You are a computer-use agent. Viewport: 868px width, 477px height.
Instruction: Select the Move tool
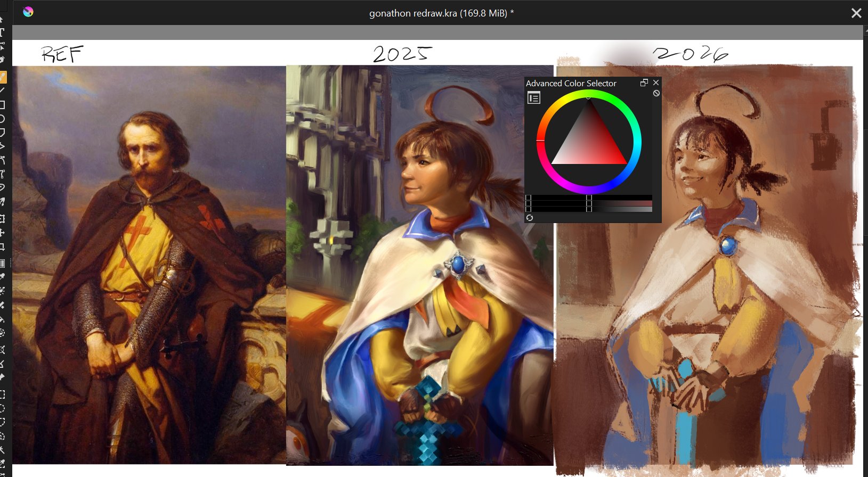pyautogui.click(x=2, y=233)
